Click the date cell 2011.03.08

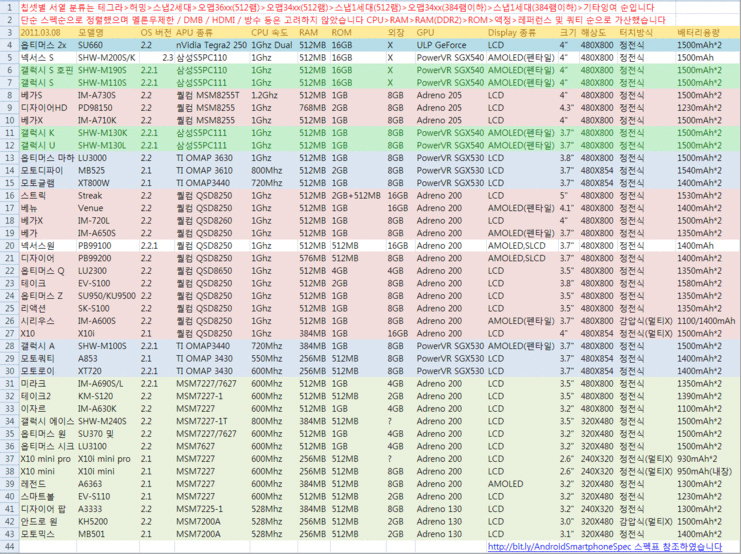pos(40,33)
